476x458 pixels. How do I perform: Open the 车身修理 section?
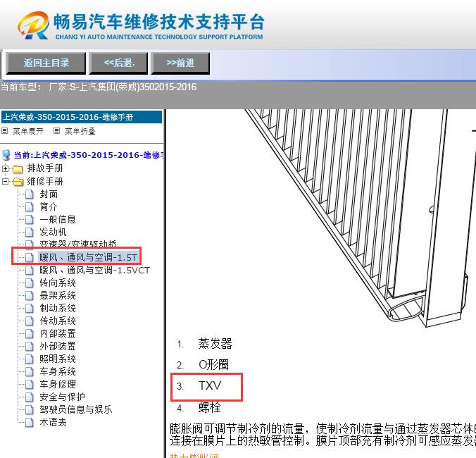pyautogui.click(x=58, y=384)
